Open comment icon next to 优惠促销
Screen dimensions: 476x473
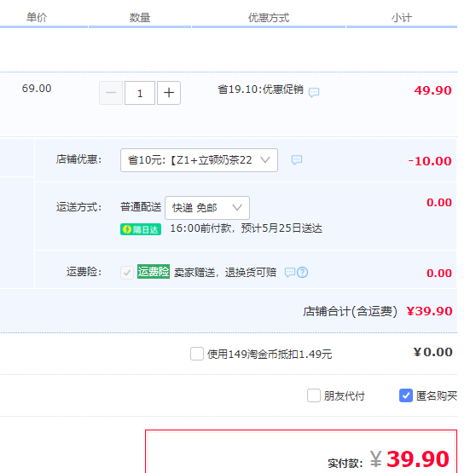314,92
